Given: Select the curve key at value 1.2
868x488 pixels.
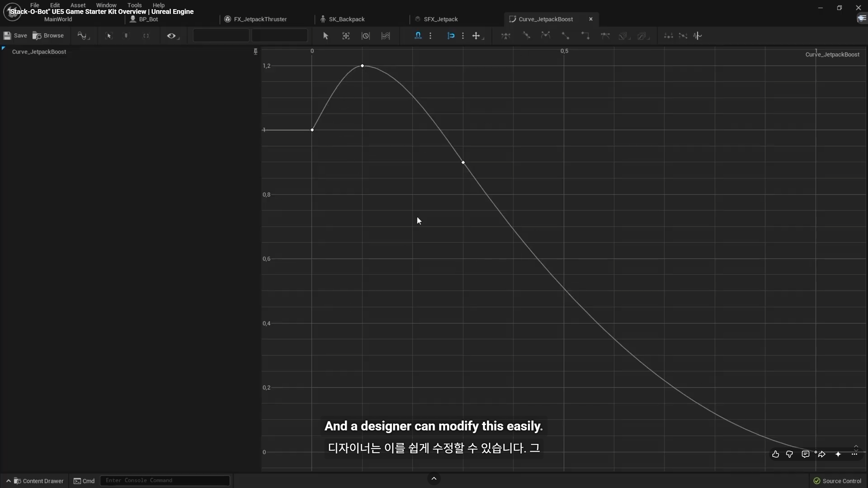Looking at the screenshot, I should coord(362,65).
